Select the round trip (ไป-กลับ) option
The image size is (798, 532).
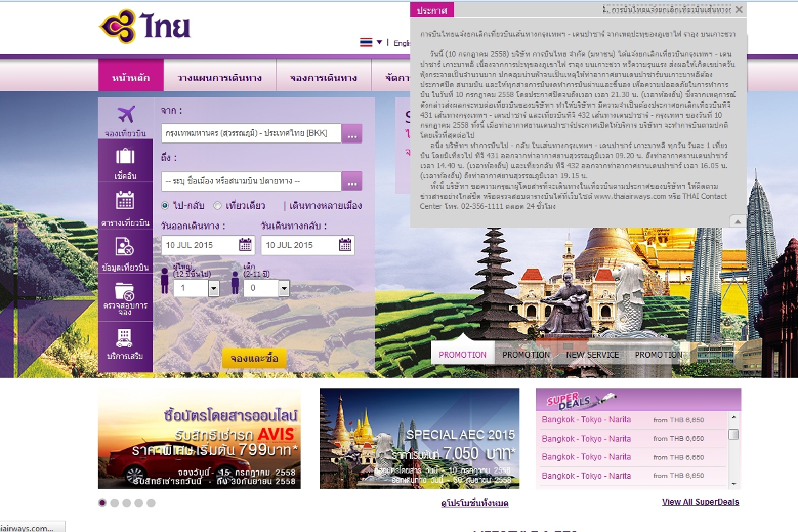166,205
